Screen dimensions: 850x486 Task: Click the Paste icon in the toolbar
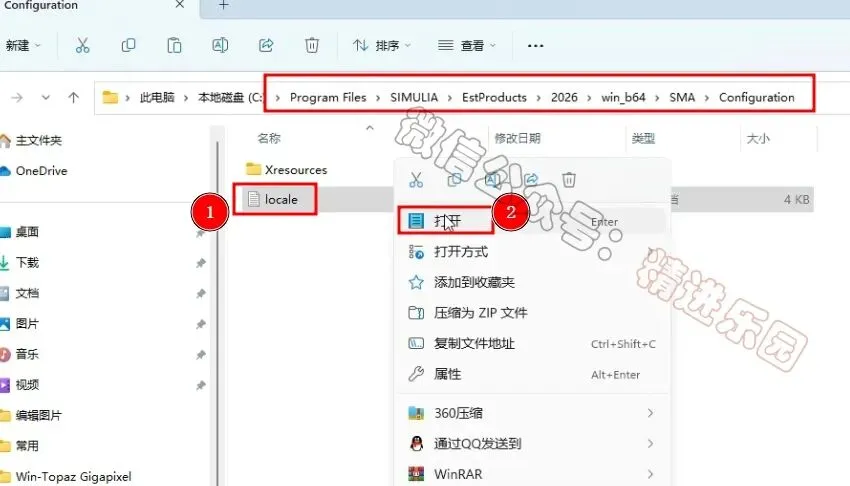click(174, 46)
